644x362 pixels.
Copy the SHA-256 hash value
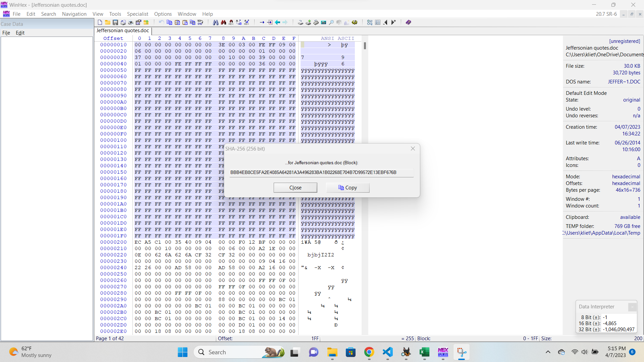[x=347, y=188]
